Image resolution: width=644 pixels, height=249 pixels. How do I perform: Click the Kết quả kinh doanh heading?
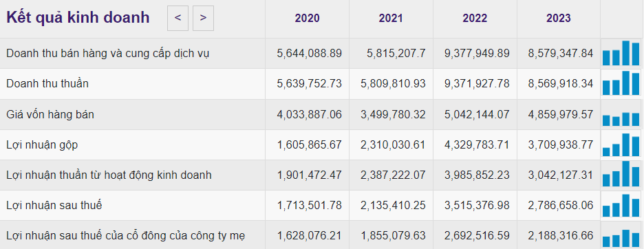(x=78, y=18)
